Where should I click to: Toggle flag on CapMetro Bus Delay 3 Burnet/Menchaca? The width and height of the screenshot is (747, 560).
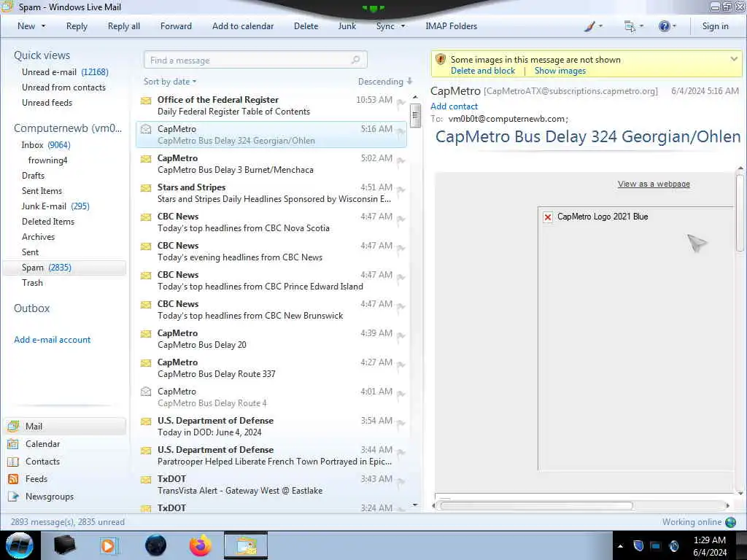coord(401,160)
